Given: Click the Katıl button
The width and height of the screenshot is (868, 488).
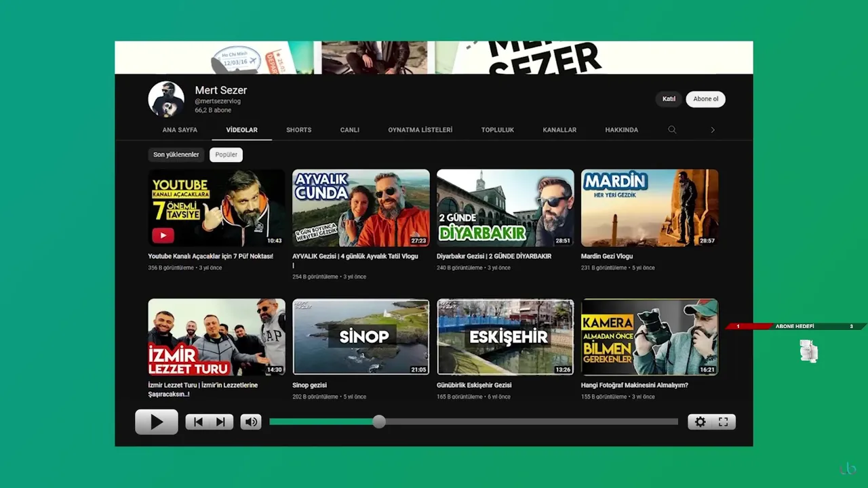Looking at the screenshot, I should pos(669,99).
